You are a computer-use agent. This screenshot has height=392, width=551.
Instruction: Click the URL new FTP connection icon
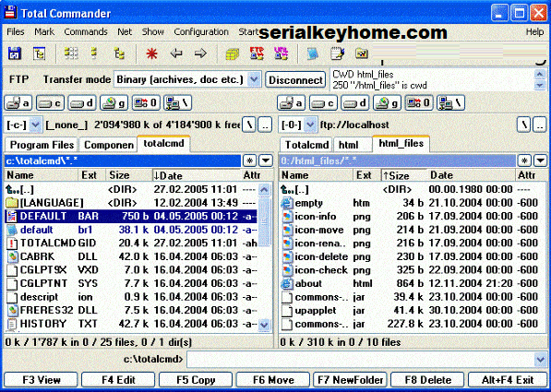point(281,53)
